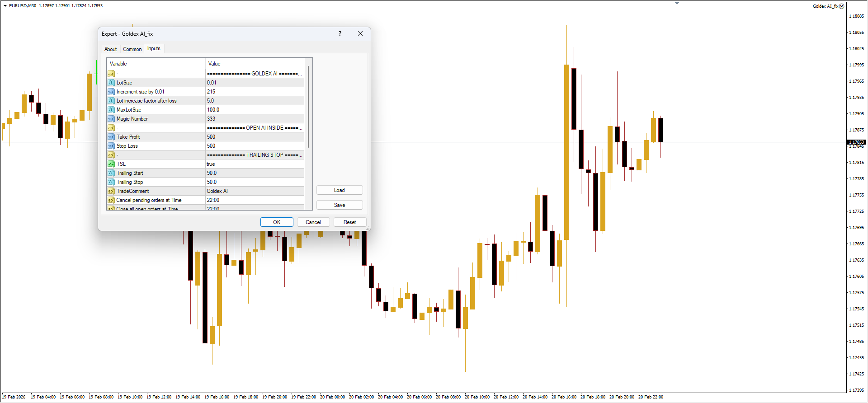The width and height of the screenshot is (868, 403).
Task: Click the chart shift triangle marker
Action: 677,3
